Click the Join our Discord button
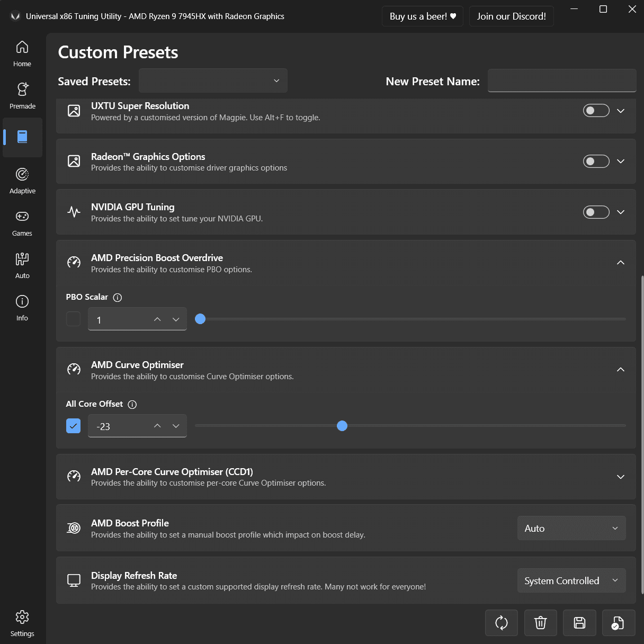The image size is (644, 644). pos(512,16)
